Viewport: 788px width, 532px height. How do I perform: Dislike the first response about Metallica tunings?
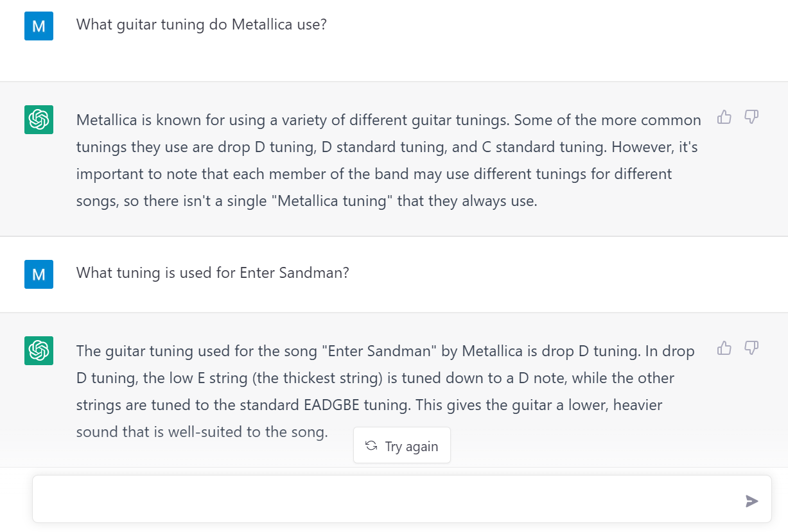(751, 117)
